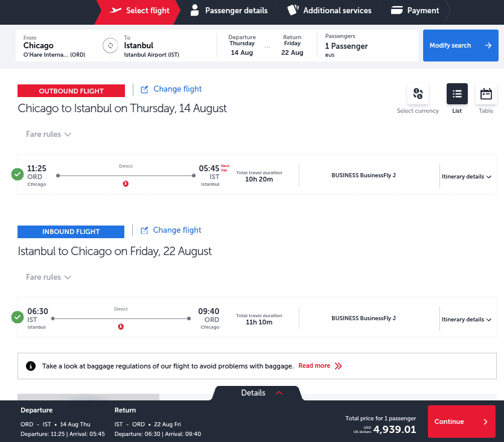Open the Select currency icon
Viewport: 504px width, 442px height.
coord(418,94)
